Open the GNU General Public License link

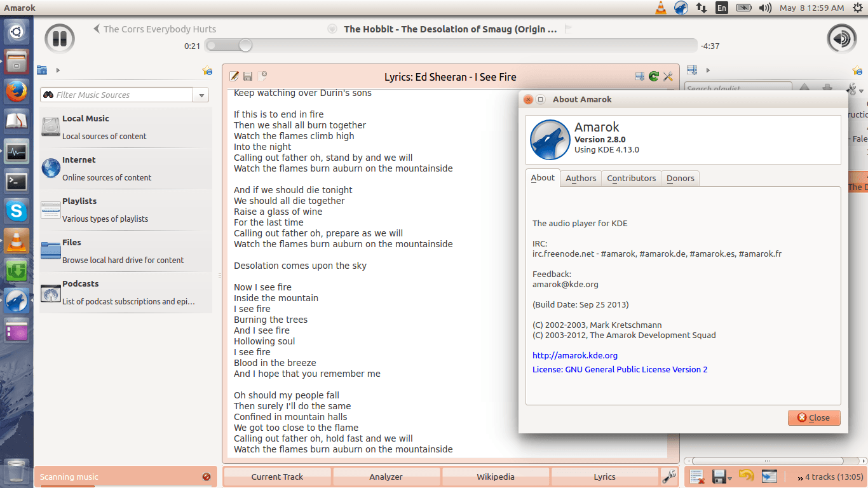620,369
